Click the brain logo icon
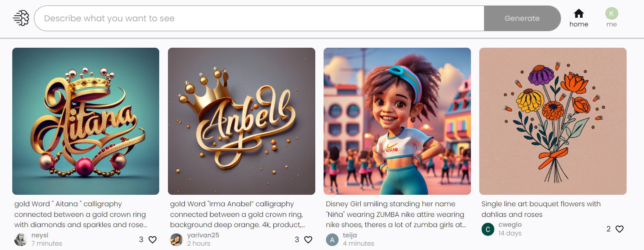 tap(21, 18)
